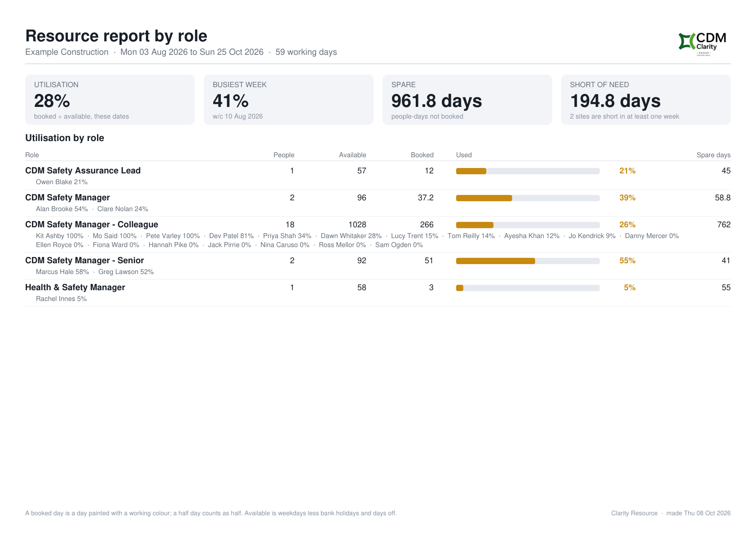This screenshot has height=535, width=756.
Task: Click 'made Thu 08 Oct 2026' footer text
Action: point(699,513)
